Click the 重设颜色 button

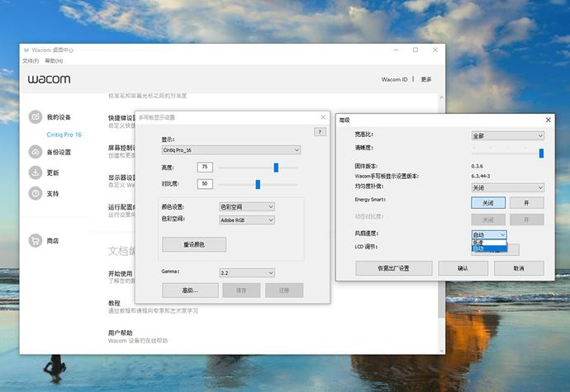pyautogui.click(x=194, y=244)
